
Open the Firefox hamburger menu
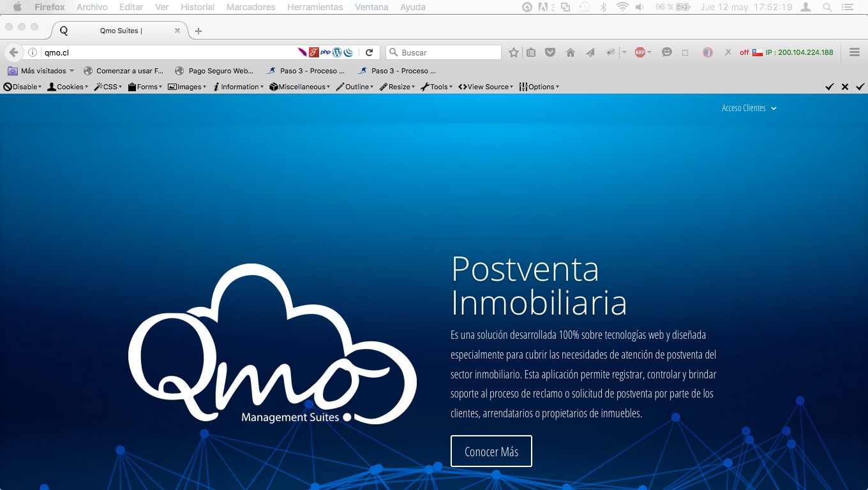[x=855, y=52]
